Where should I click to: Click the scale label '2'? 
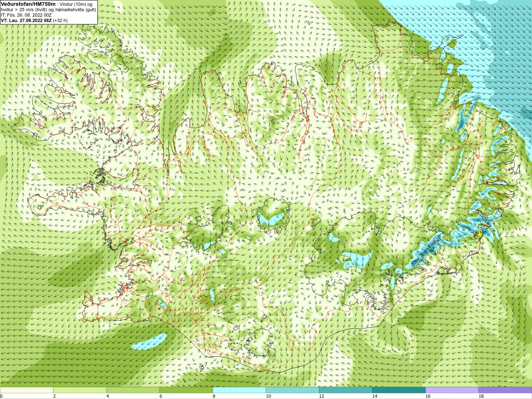[54, 397]
